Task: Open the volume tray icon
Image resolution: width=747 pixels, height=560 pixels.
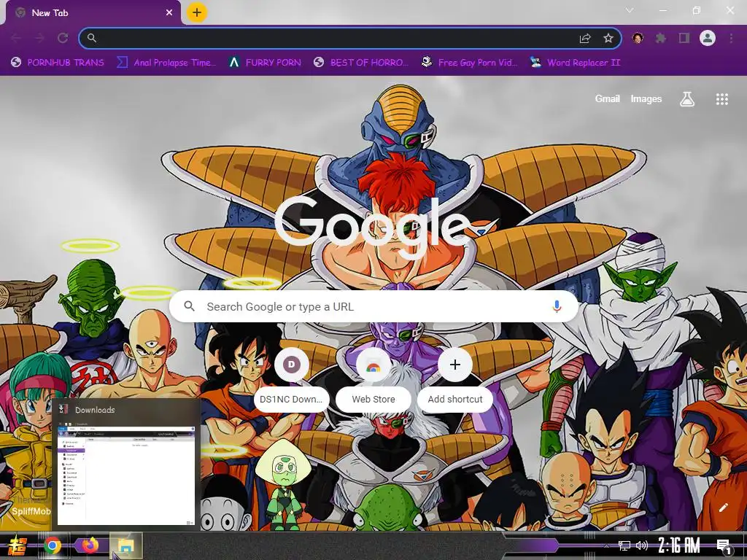Action: click(642, 545)
